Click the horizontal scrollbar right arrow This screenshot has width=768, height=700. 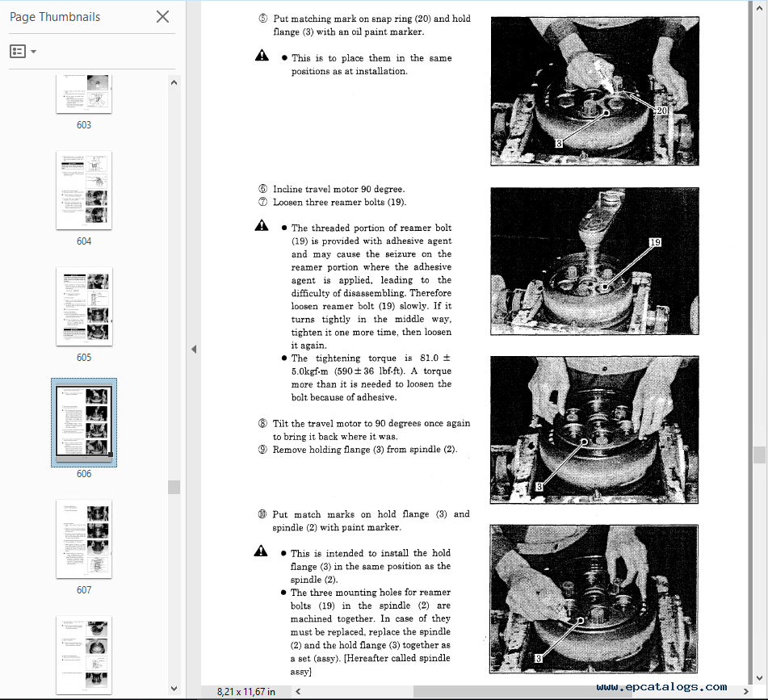pyautogui.click(x=749, y=692)
